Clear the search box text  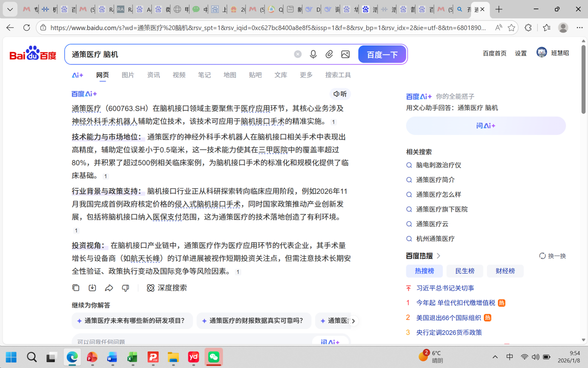point(298,54)
